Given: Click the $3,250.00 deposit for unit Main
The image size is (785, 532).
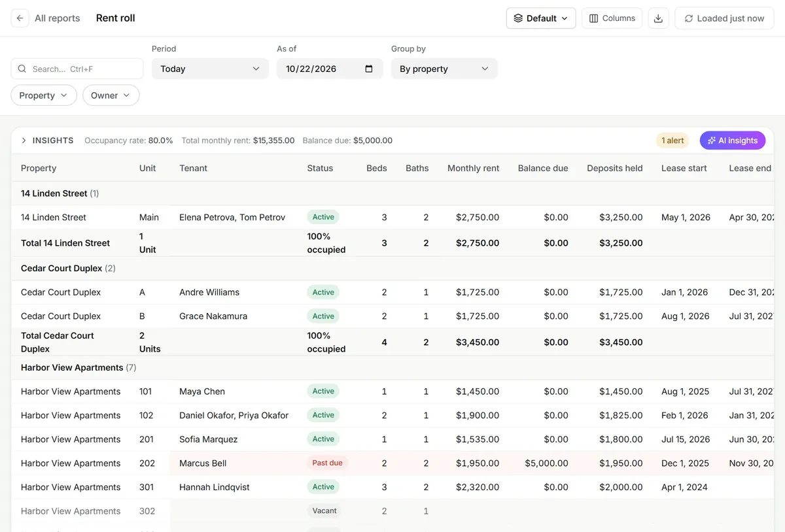Looking at the screenshot, I should (621, 217).
